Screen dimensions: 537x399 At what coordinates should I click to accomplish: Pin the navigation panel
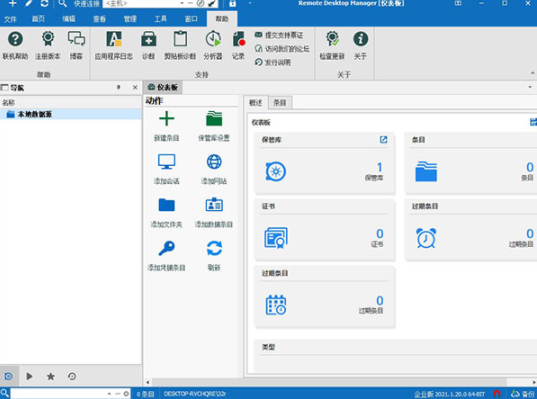click(x=118, y=87)
